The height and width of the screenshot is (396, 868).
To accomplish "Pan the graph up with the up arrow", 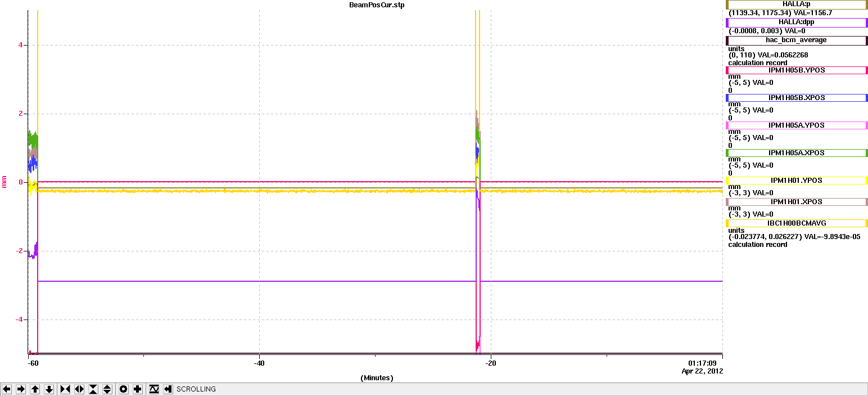I will [x=35, y=389].
